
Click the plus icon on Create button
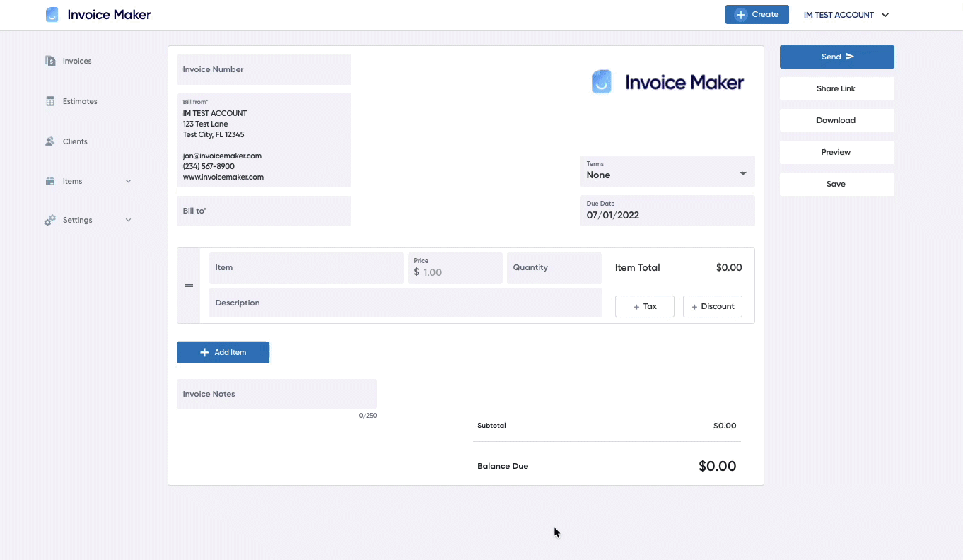pos(740,15)
